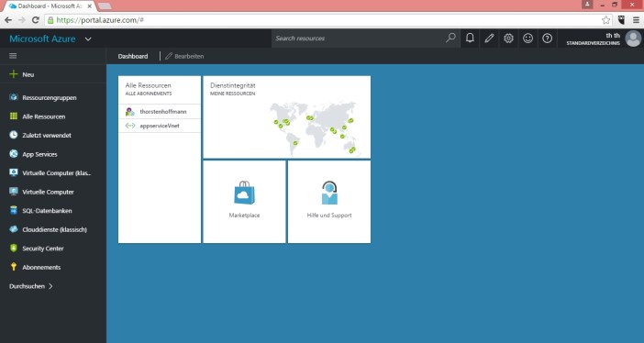The width and height of the screenshot is (644, 343).
Task: Click the Clouddienste (klassisch) label
Action: point(55,229)
